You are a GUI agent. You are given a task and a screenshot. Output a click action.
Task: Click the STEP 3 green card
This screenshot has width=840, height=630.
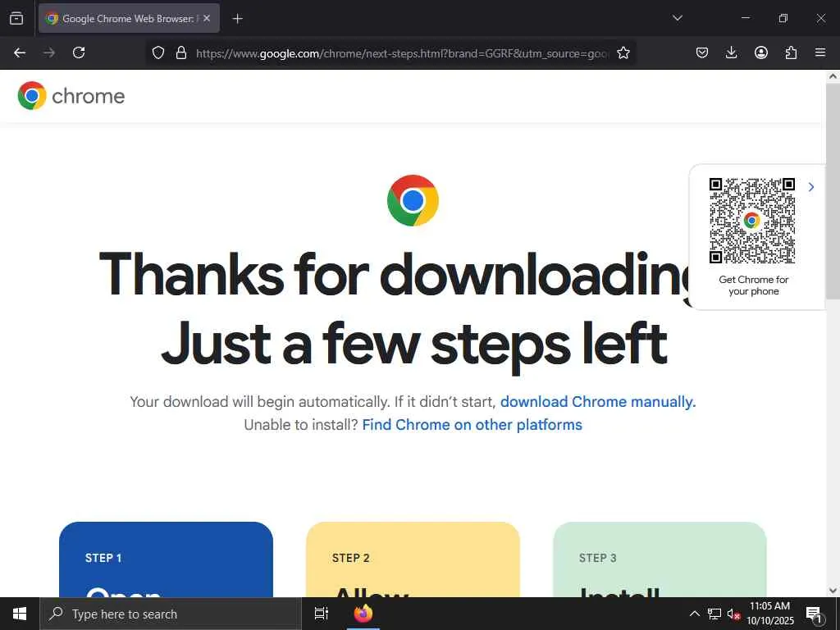tap(660, 559)
